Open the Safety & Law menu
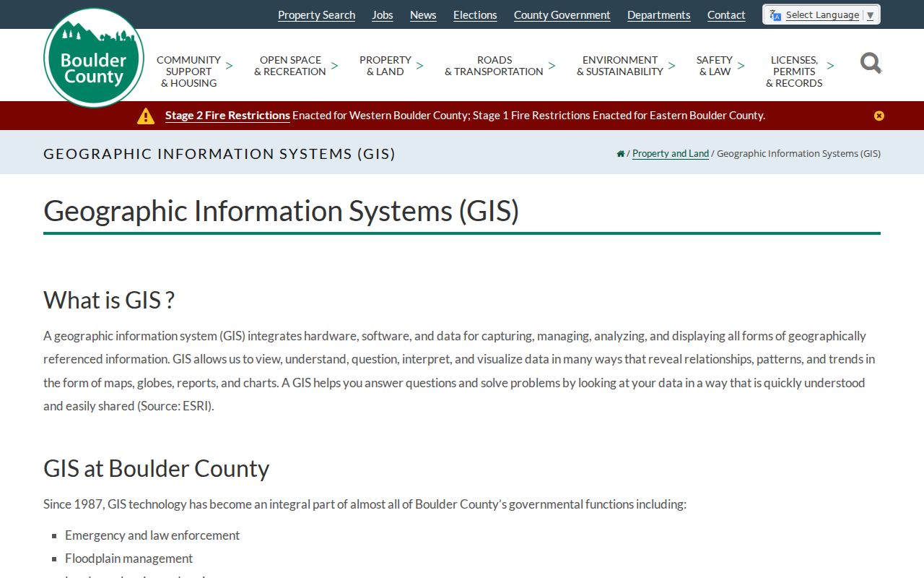924x578 pixels. coord(715,66)
